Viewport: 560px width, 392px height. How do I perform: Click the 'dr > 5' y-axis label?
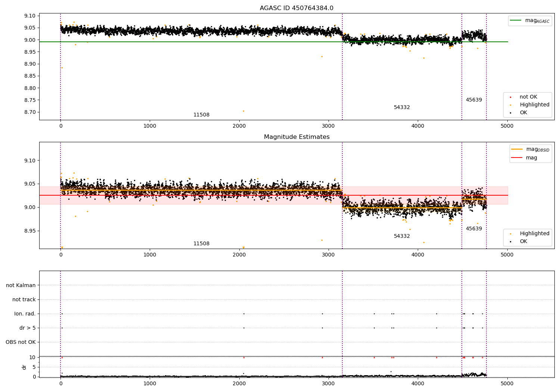tap(28, 328)
